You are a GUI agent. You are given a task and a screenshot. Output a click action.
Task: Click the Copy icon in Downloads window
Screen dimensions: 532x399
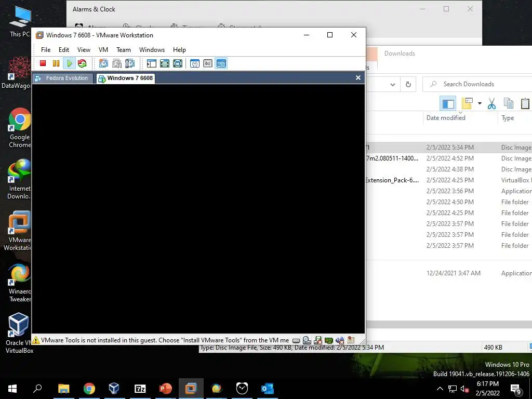click(x=508, y=103)
